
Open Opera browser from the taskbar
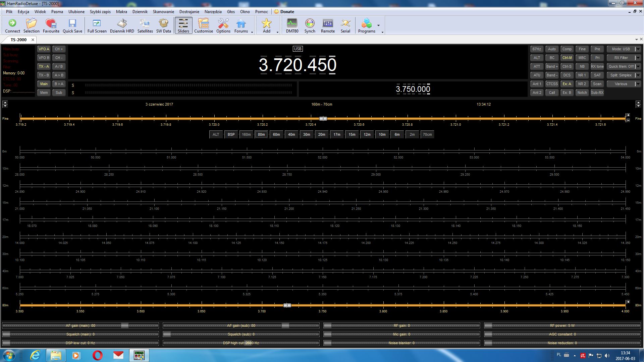[97, 355]
